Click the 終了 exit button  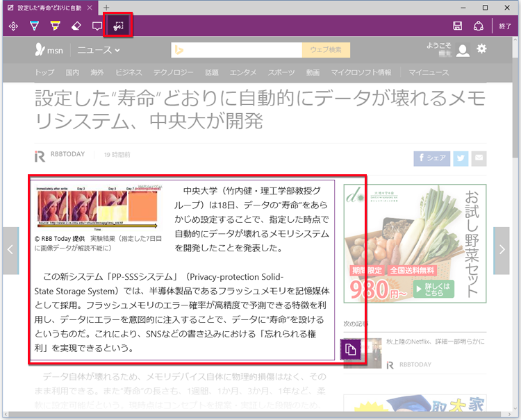coord(505,26)
